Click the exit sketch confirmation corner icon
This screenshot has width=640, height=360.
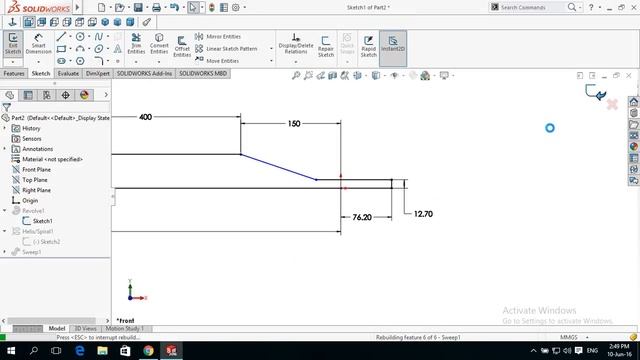[x=596, y=92]
